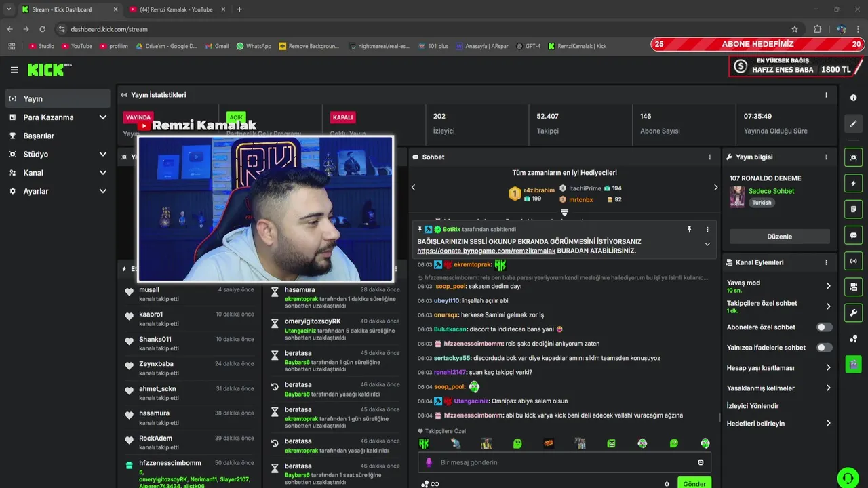
Task: Click the message input field Bir mesaj gönderin
Action: tap(564, 462)
